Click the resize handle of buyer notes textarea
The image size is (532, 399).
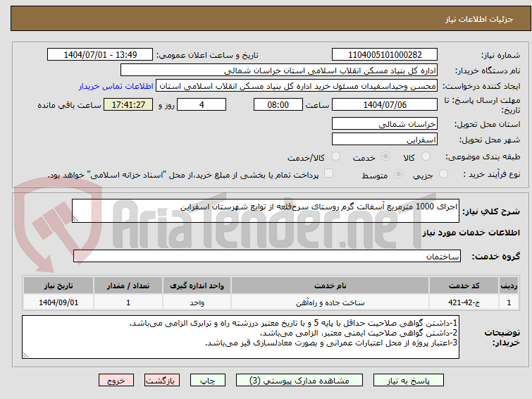pyautogui.click(x=25, y=355)
